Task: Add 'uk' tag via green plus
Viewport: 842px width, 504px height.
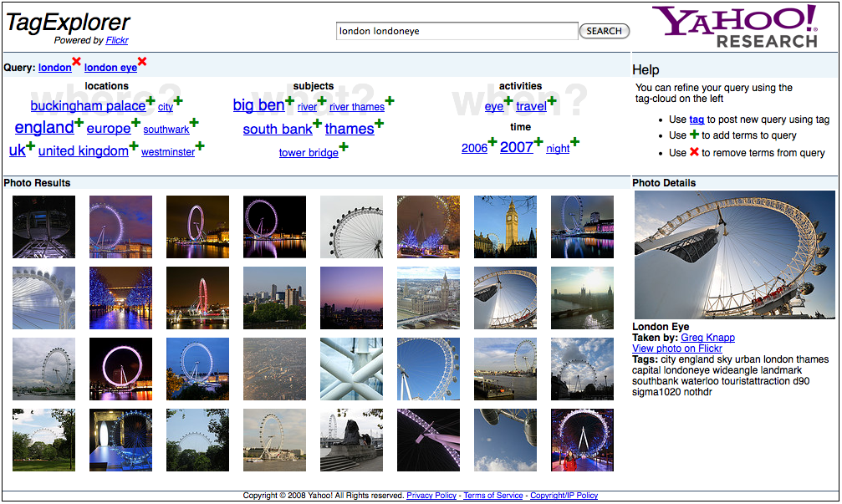Action: tap(31, 145)
